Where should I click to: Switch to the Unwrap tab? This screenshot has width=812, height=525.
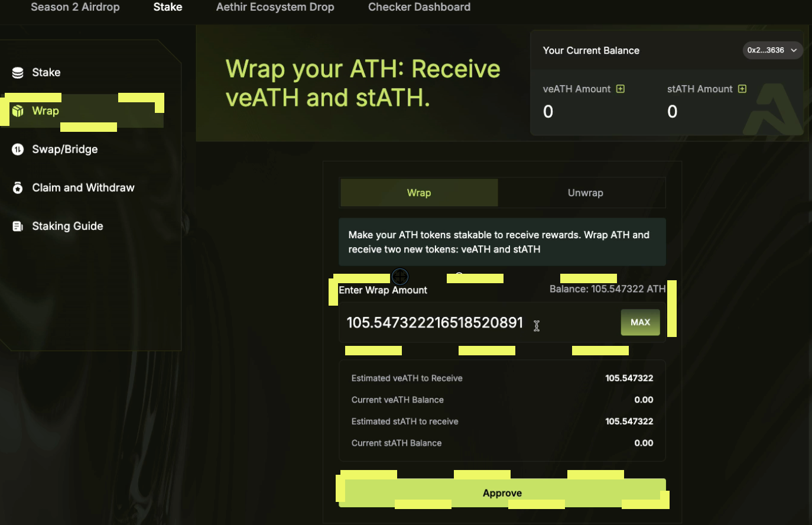585,193
